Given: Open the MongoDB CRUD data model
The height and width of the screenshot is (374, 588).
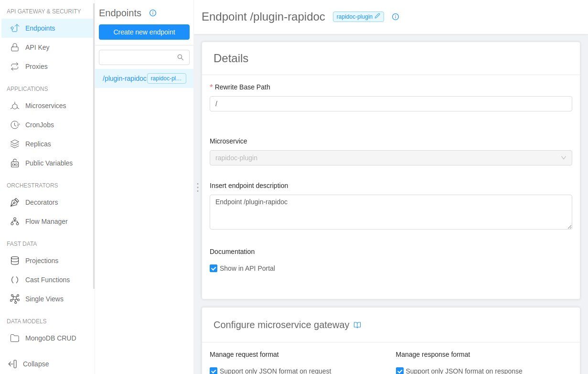Looking at the screenshot, I should 15,338.
